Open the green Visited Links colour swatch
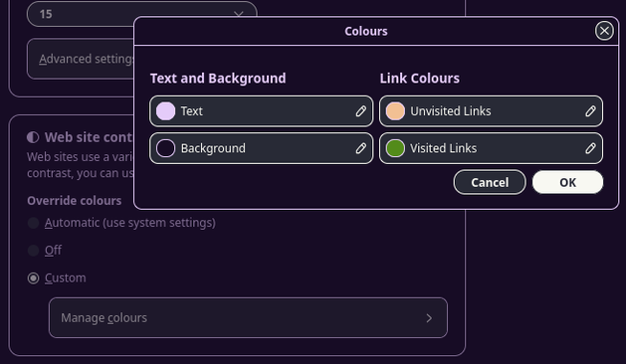 click(395, 148)
